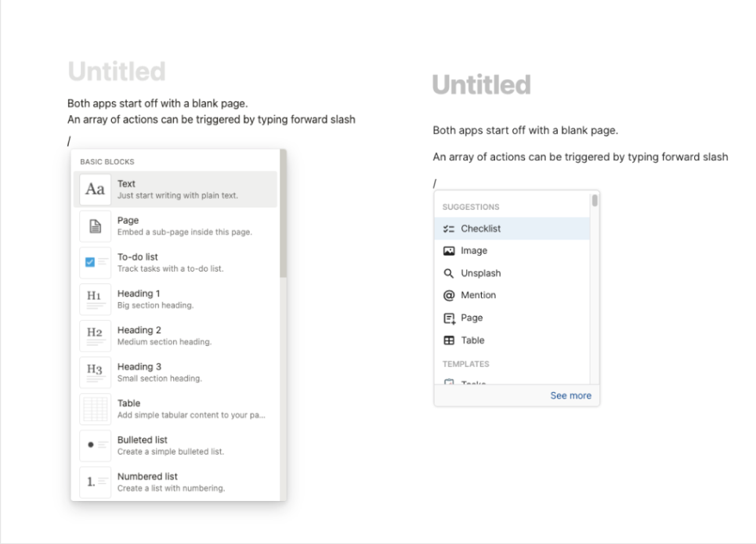Click the See more link

[x=570, y=395]
